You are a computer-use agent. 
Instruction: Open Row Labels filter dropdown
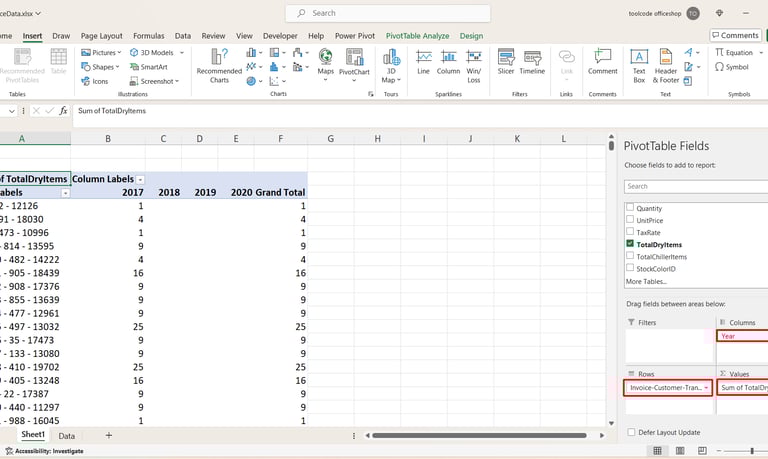point(65,193)
